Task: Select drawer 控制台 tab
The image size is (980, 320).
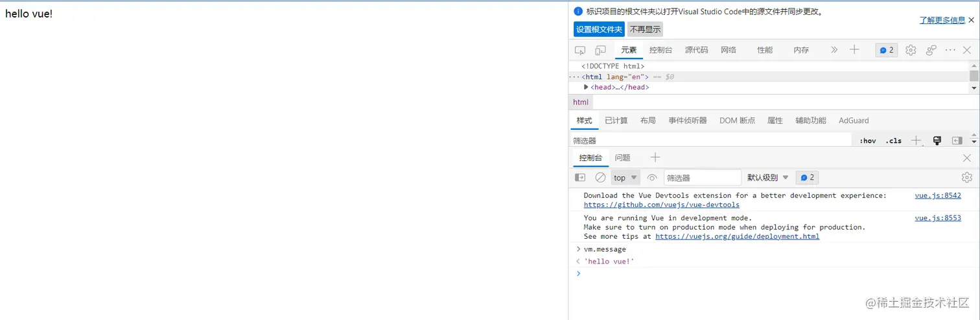Action: coord(590,158)
